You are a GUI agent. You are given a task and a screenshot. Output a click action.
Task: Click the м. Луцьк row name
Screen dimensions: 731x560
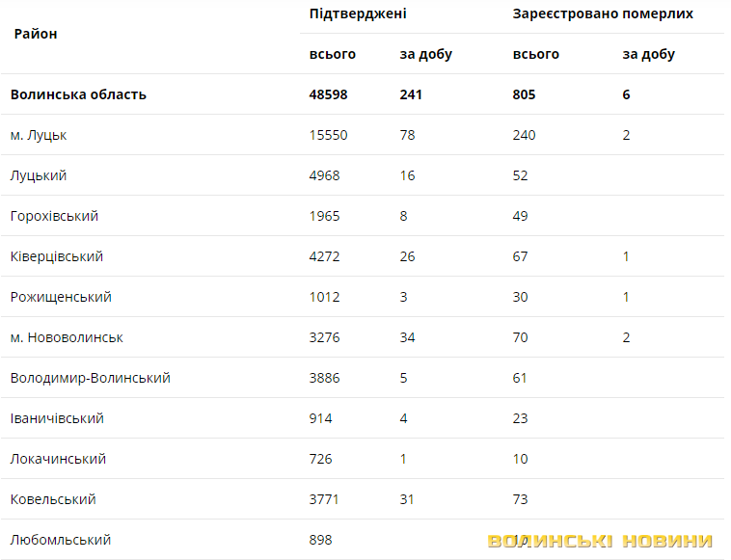pyautogui.click(x=39, y=135)
